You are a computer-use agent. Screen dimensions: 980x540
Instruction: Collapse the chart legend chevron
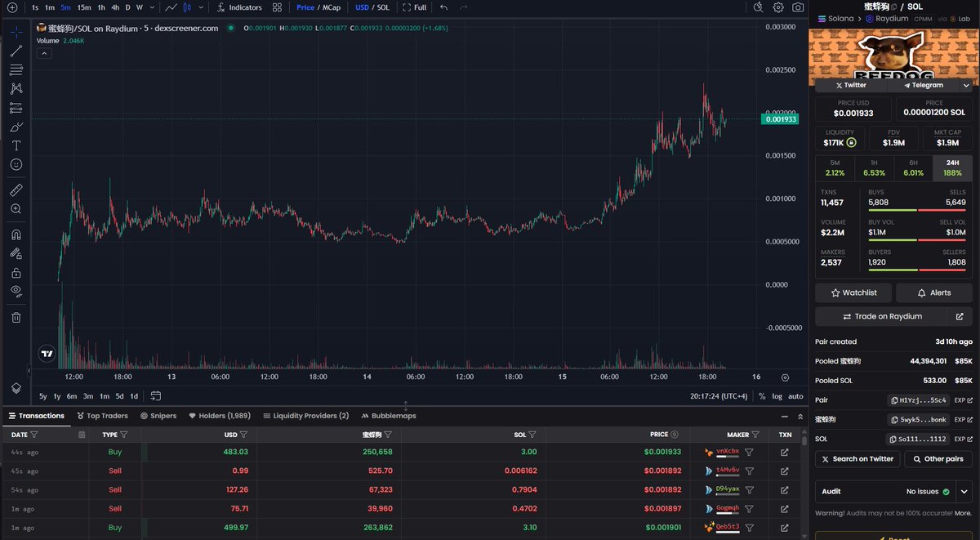click(43, 53)
